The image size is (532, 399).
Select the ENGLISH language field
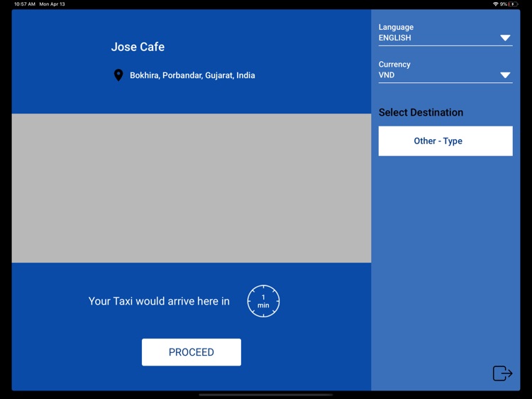point(445,38)
